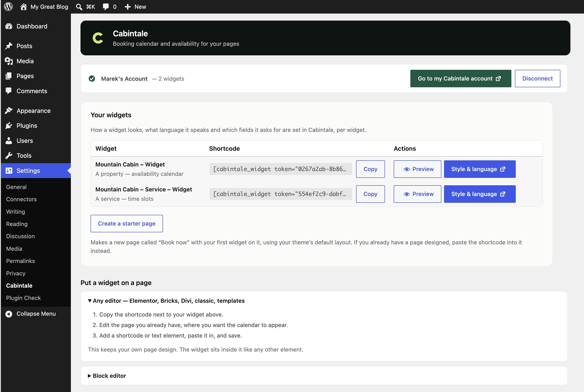
Task: Click the green connected checkmark icon
Action: (92, 79)
